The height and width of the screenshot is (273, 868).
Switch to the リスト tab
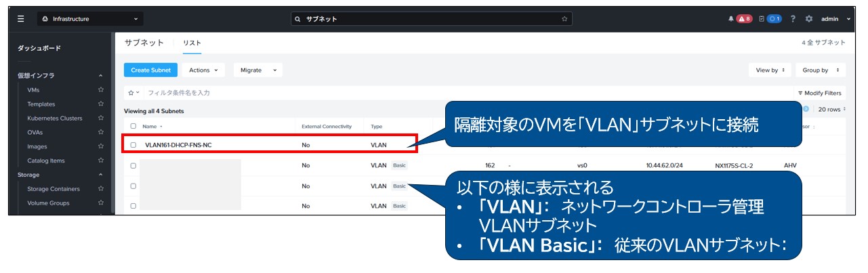point(192,43)
